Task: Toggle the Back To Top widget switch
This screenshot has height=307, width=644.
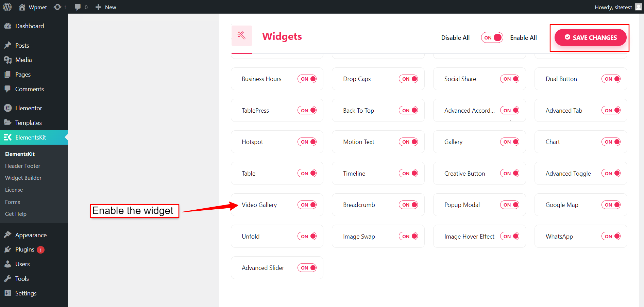Action: 408,110
